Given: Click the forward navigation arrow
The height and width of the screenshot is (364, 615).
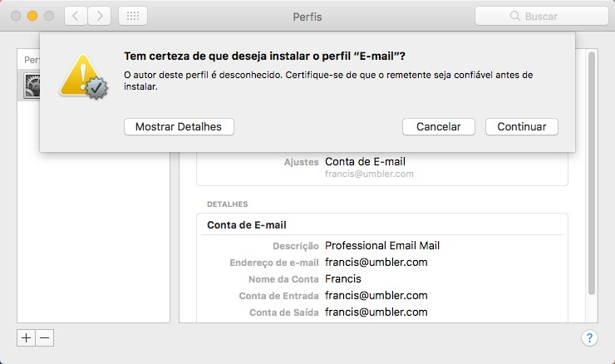Looking at the screenshot, I should [x=100, y=16].
